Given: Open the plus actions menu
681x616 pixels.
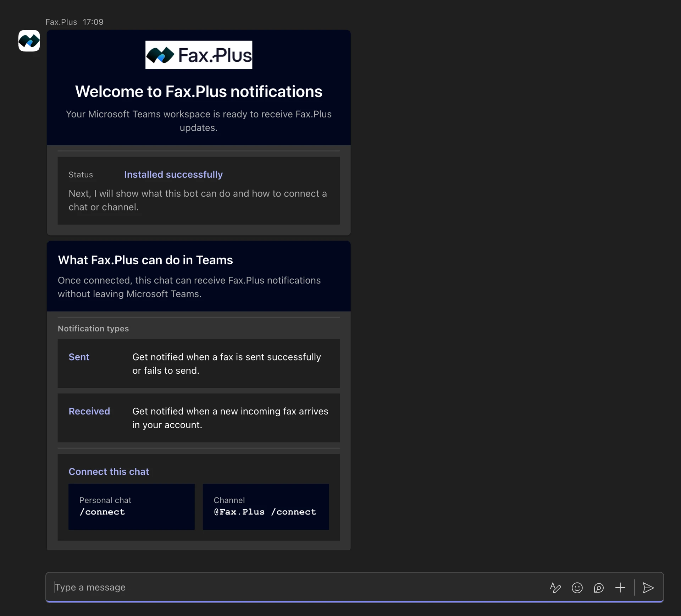Looking at the screenshot, I should [x=620, y=588].
